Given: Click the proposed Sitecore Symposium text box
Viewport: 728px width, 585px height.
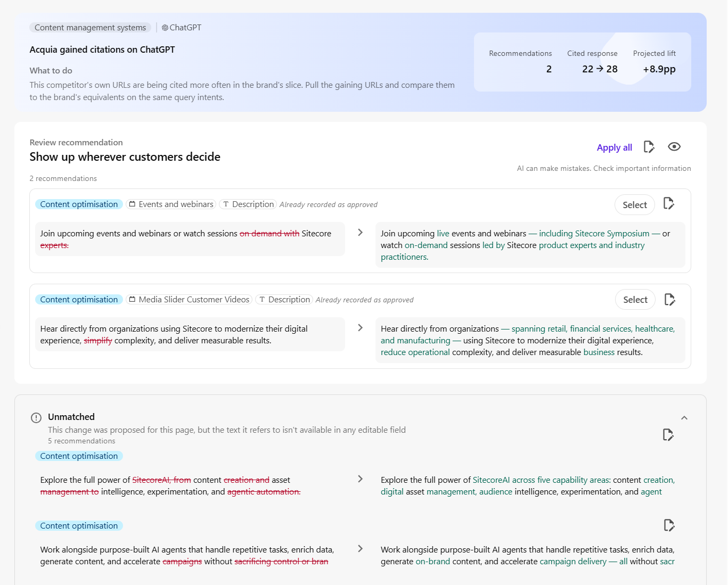Looking at the screenshot, I should 530,245.
